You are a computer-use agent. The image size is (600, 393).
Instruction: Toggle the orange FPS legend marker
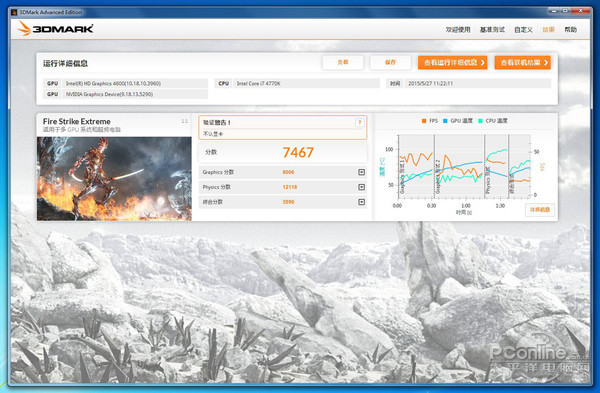pos(424,121)
